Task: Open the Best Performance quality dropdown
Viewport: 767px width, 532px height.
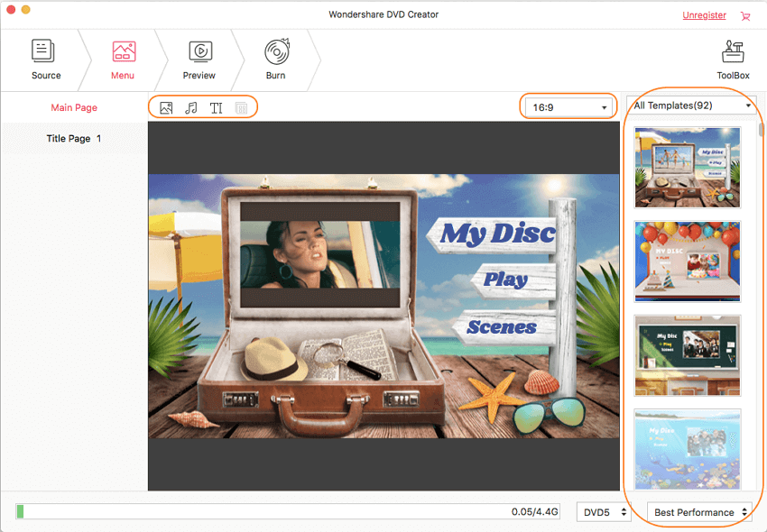Action: pos(700,512)
